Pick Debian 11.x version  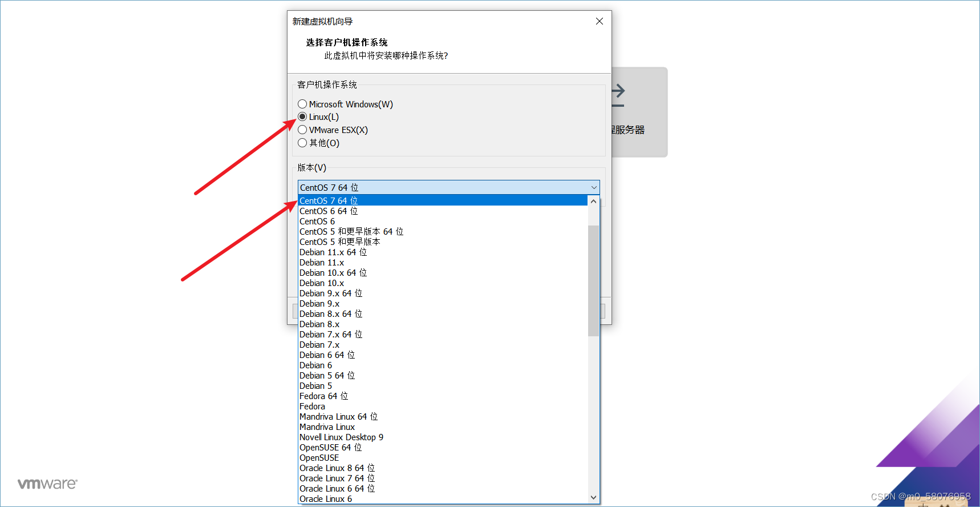coord(443,262)
